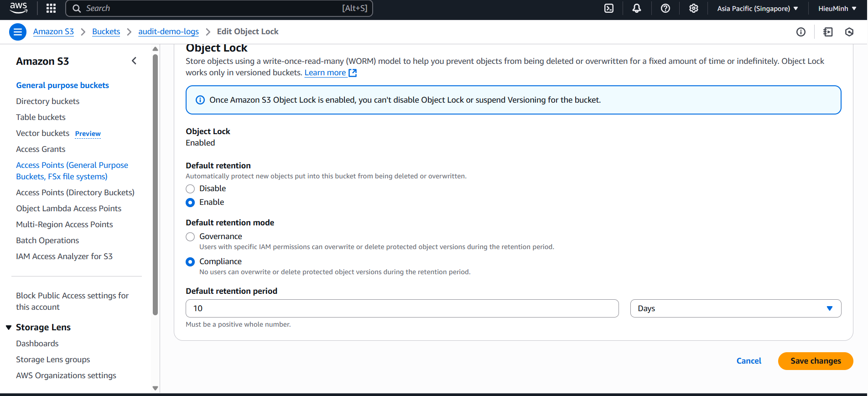
Task: Open Batch Operations in the sidebar
Action: [x=47, y=240]
